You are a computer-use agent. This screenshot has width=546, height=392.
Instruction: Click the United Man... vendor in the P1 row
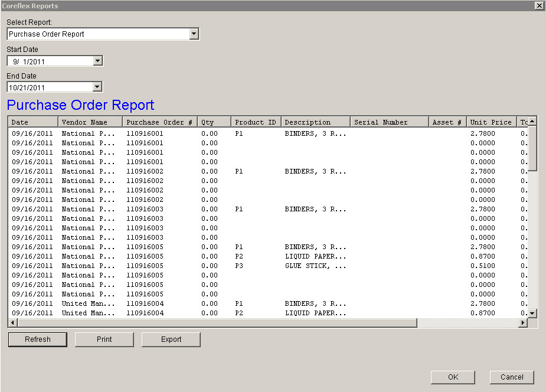88,303
